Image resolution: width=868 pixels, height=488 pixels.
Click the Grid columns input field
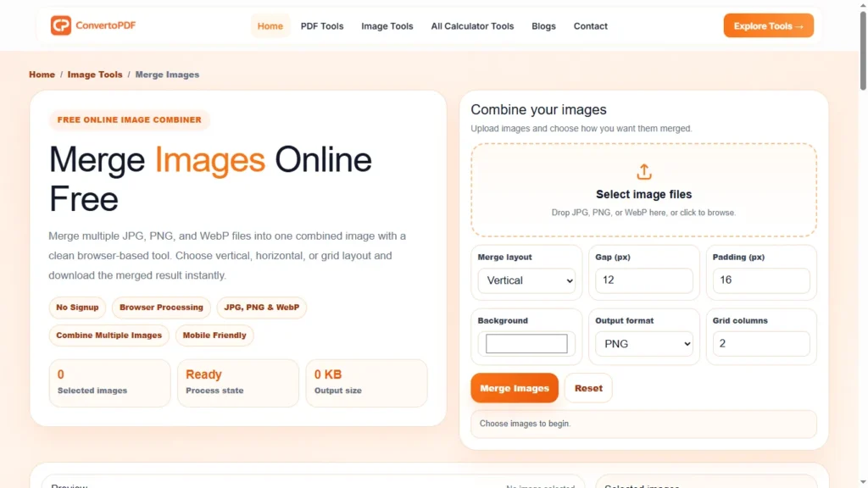pyautogui.click(x=761, y=344)
